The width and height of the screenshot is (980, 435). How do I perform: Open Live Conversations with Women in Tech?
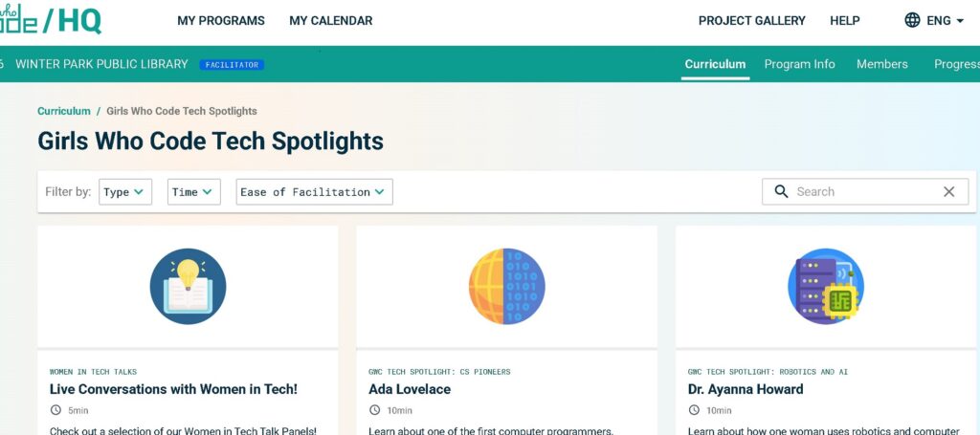(173, 389)
